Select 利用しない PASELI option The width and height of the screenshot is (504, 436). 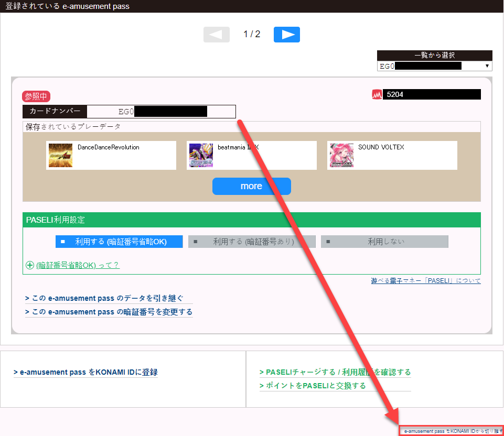pos(384,242)
